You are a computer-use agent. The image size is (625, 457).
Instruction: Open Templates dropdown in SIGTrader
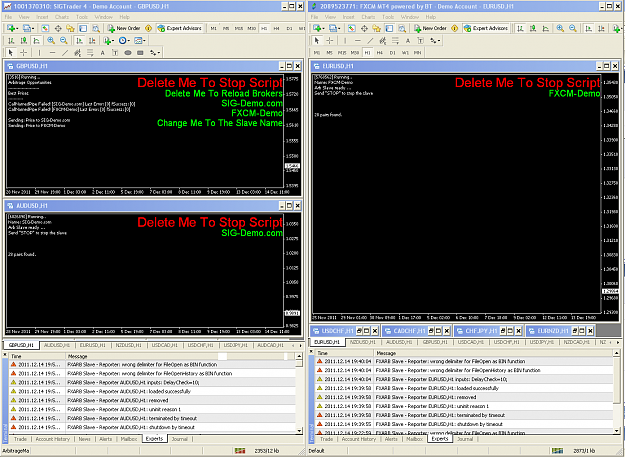140,41
